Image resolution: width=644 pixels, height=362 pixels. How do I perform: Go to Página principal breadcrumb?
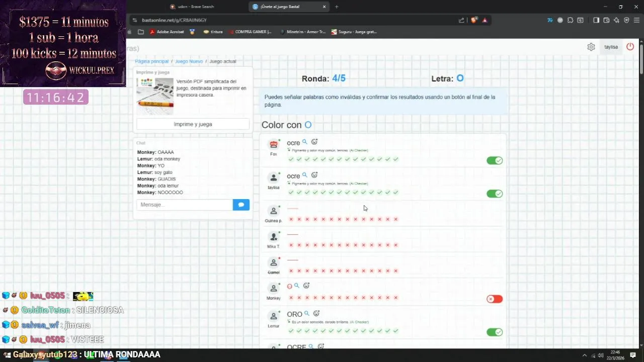(x=151, y=61)
